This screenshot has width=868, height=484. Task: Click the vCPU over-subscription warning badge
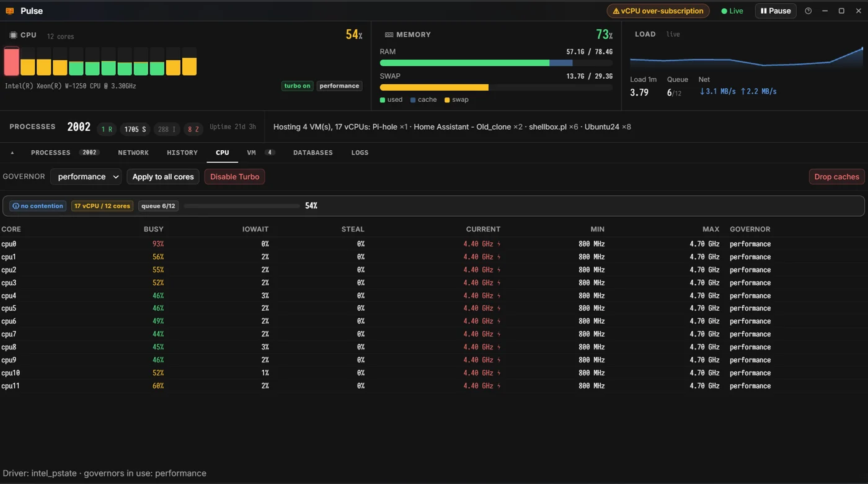[x=658, y=11]
